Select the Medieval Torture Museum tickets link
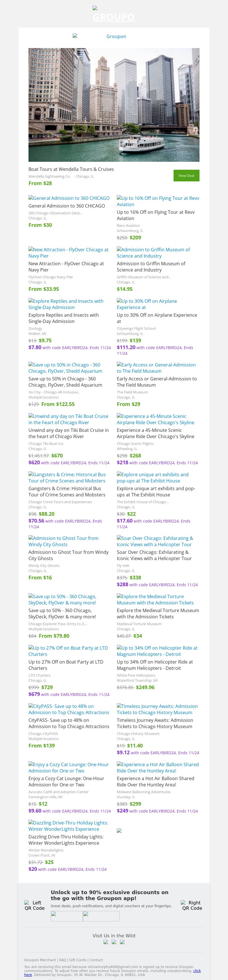This screenshot has width=228, height=980. pos(155,600)
